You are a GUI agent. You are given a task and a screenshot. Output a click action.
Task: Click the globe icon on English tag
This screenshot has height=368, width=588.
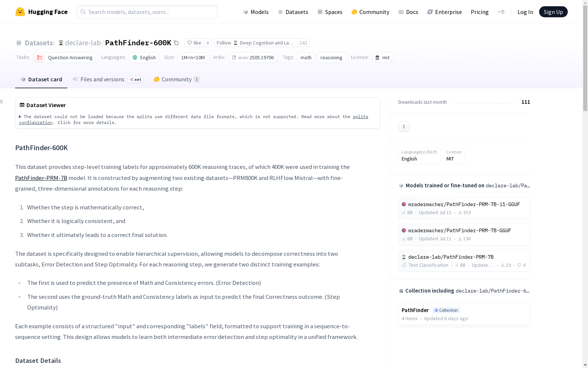point(135,57)
